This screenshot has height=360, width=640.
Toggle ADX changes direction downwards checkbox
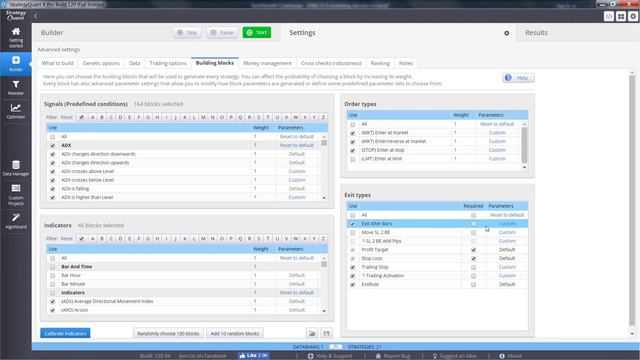52,154
